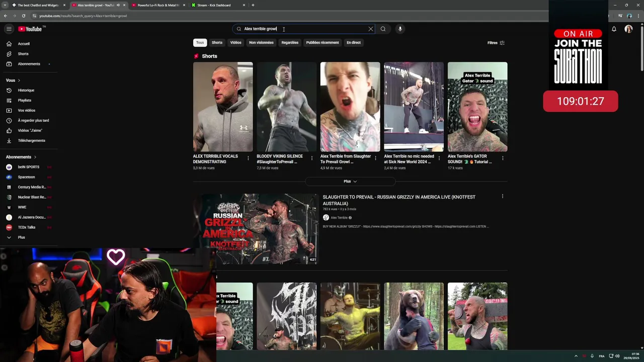Open the YouTube hamburger guide menu
This screenshot has height=362, width=644.
click(9, 29)
